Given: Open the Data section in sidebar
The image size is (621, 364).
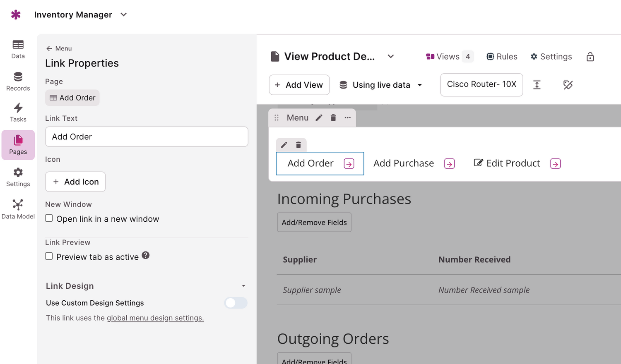Looking at the screenshot, I should point(18,49).
